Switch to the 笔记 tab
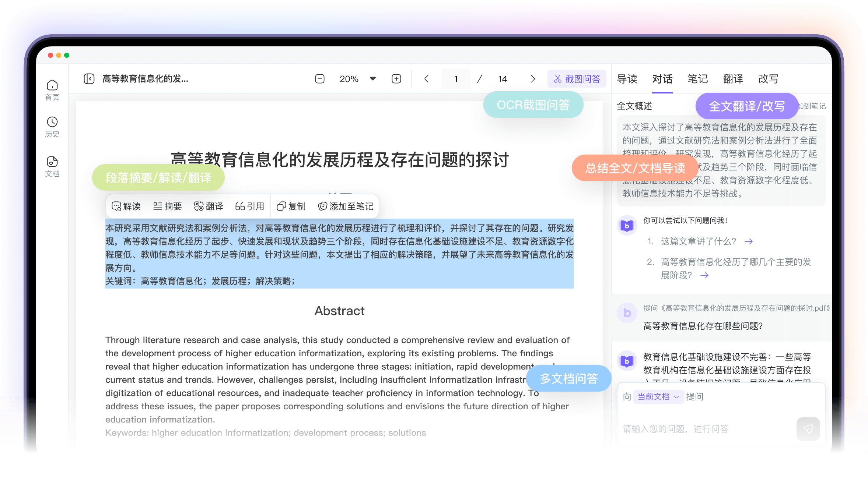868x477 pixels. pyautogui.click(x=697, y=79)
